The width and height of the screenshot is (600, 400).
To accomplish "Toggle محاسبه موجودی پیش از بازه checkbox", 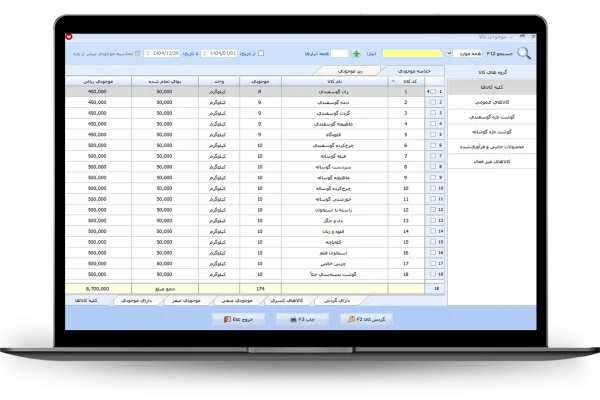I will click(x=138, y=53).
